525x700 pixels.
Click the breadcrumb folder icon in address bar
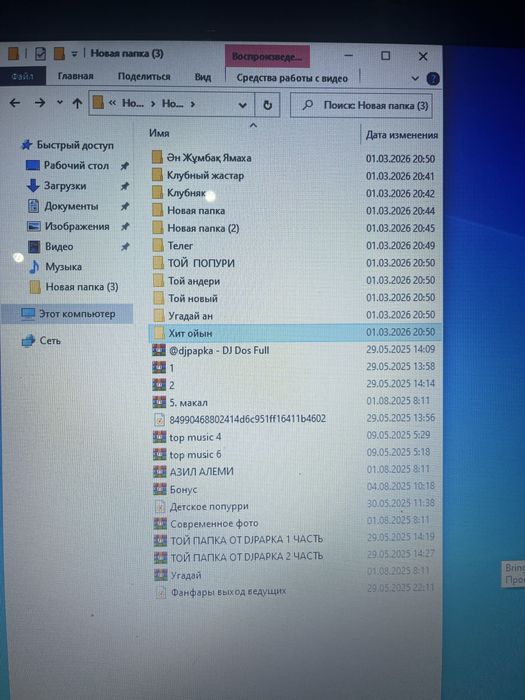pyautogui.click(x=98, y=103)
